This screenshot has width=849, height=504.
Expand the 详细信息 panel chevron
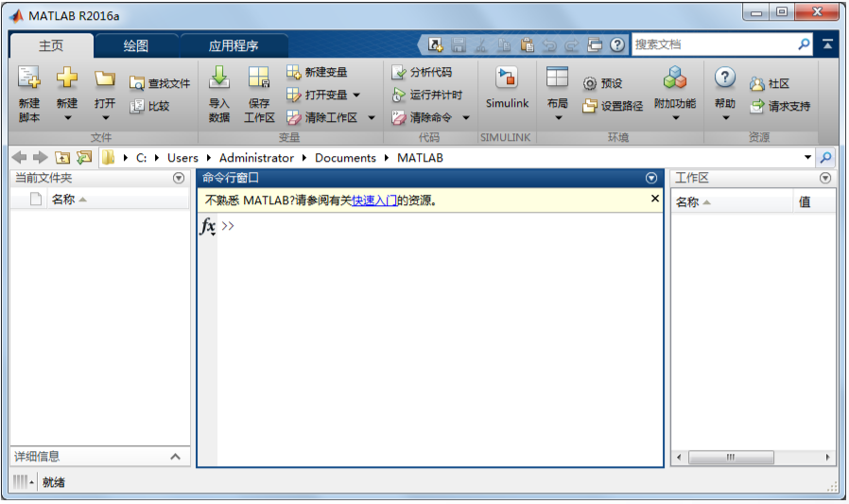click(176, 457)
